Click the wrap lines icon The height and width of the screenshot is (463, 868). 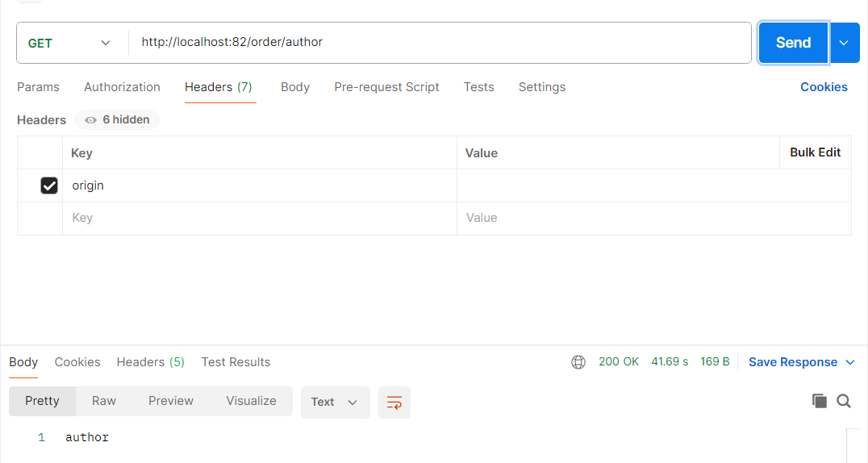[x=394, y=402]
